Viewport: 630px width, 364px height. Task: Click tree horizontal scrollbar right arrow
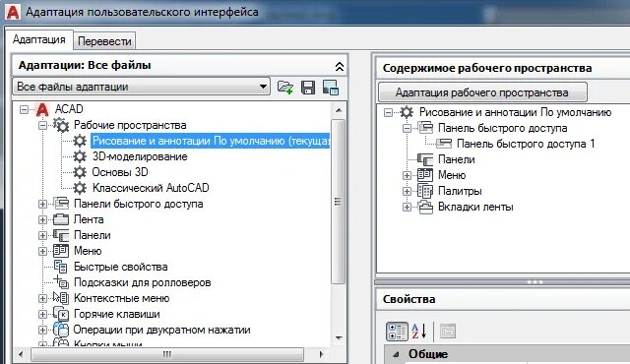coord(321,354)
